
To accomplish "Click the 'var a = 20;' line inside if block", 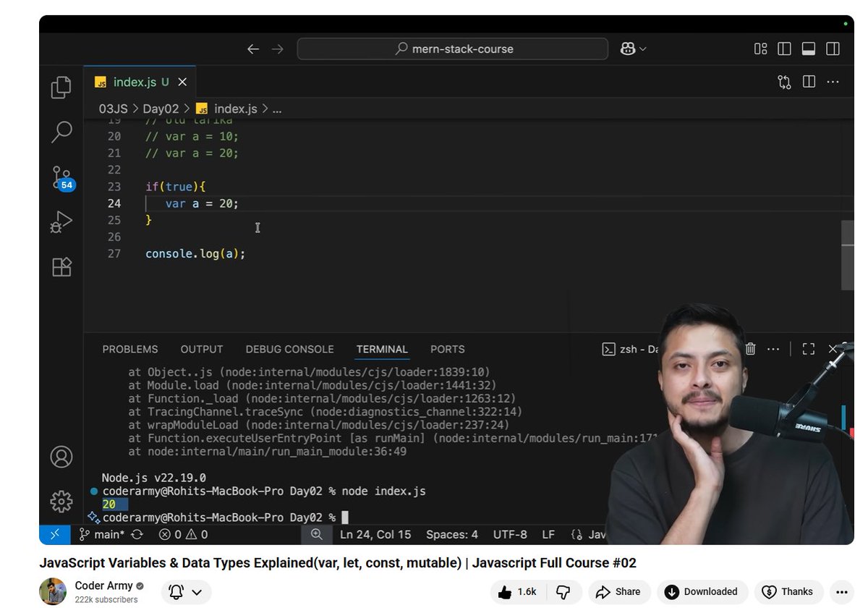I will pos(202,204).
